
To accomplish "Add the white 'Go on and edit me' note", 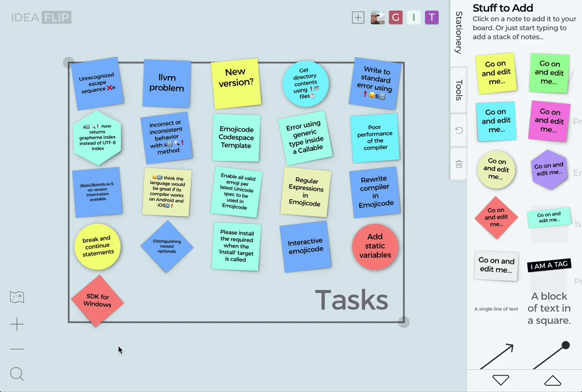I will click(x=496, y=265).
